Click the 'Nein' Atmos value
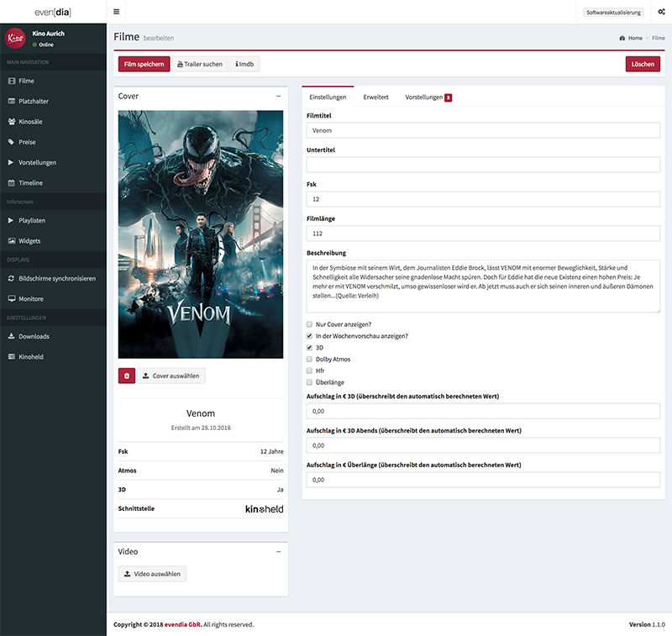Image resolution: width=672 pixels, height=636 pixels. click(x=277, y=470)
